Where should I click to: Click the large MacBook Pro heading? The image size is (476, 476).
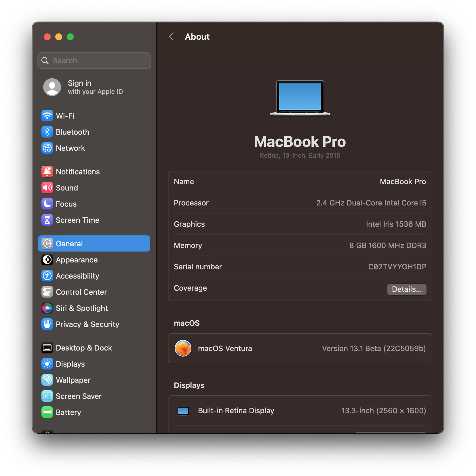pyautogui.click(x=300, y=142)
